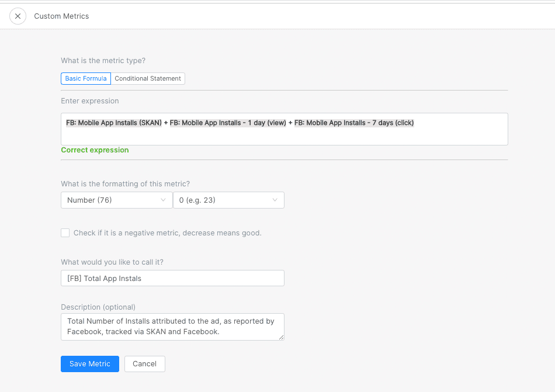Screen dimensions: 555x392
Task: Switch to Conditional Statement metric type
Action: pos(148,78)
